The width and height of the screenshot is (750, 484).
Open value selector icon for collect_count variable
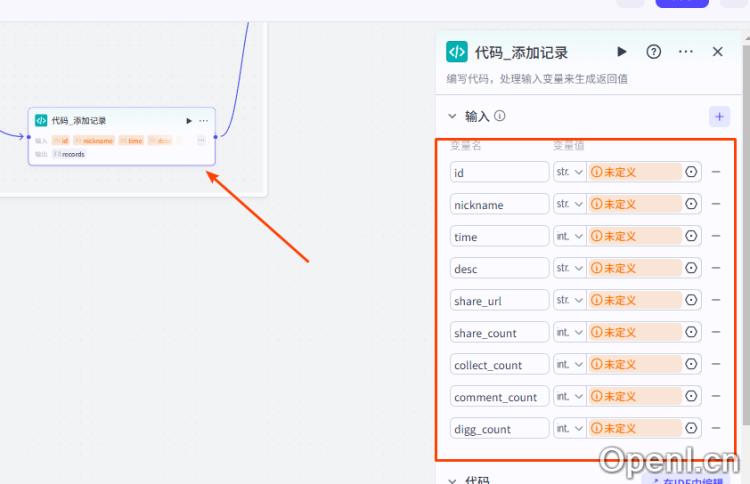(691, 364)
